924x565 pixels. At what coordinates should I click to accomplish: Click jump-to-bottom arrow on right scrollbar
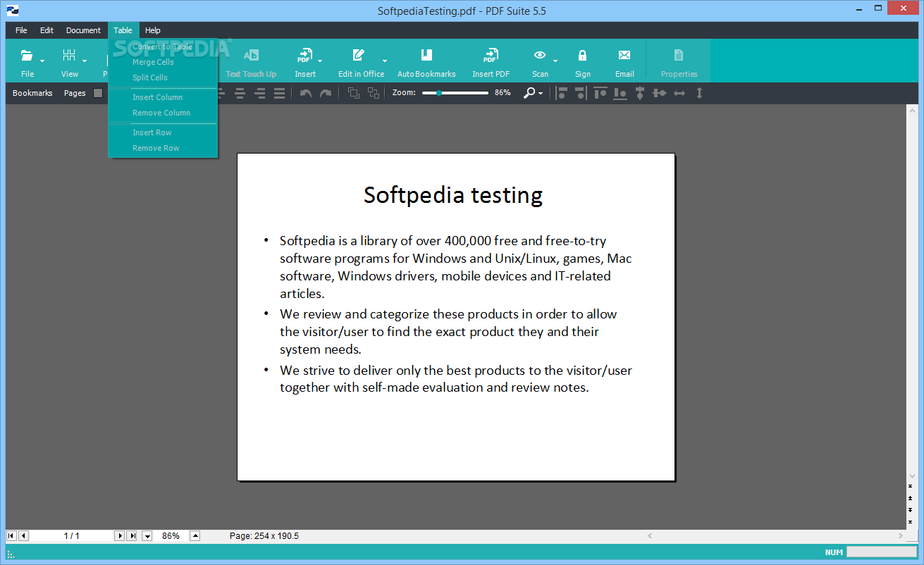(x=910, y=521)
